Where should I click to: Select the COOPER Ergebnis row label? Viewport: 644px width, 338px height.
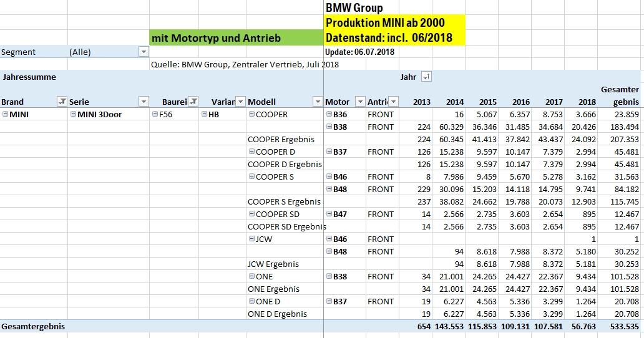point(281,139)
